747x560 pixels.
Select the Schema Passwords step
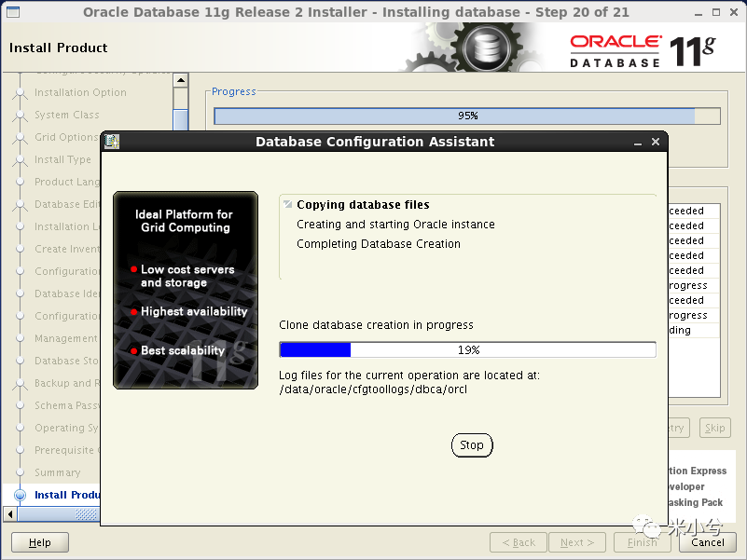67,405
